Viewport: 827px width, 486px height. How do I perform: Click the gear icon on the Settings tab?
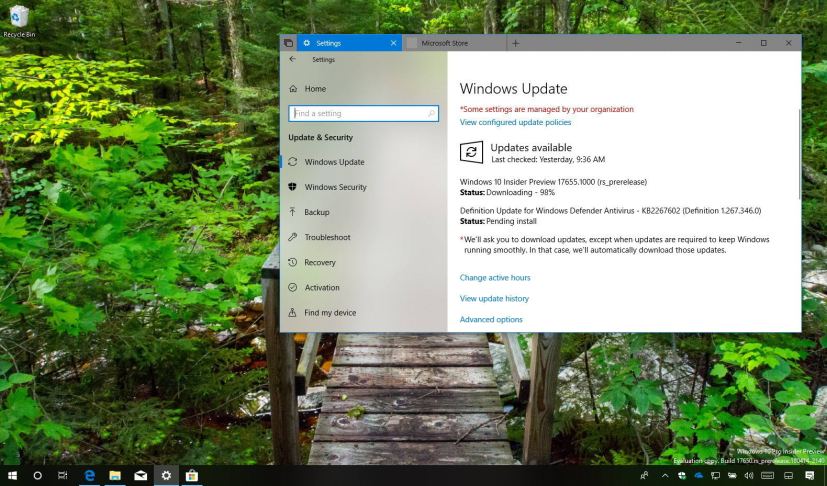coord(306,43)
